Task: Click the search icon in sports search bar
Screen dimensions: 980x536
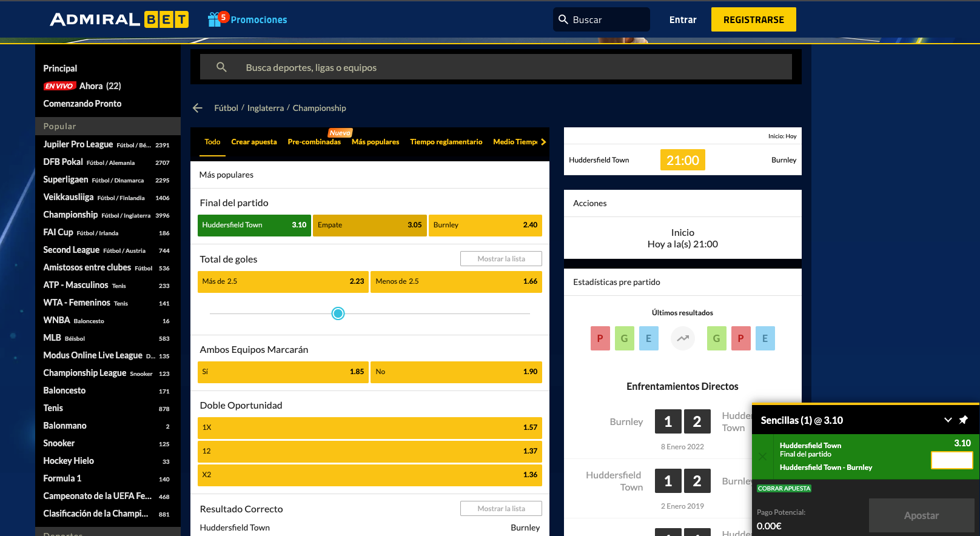Action: (221, 67)
